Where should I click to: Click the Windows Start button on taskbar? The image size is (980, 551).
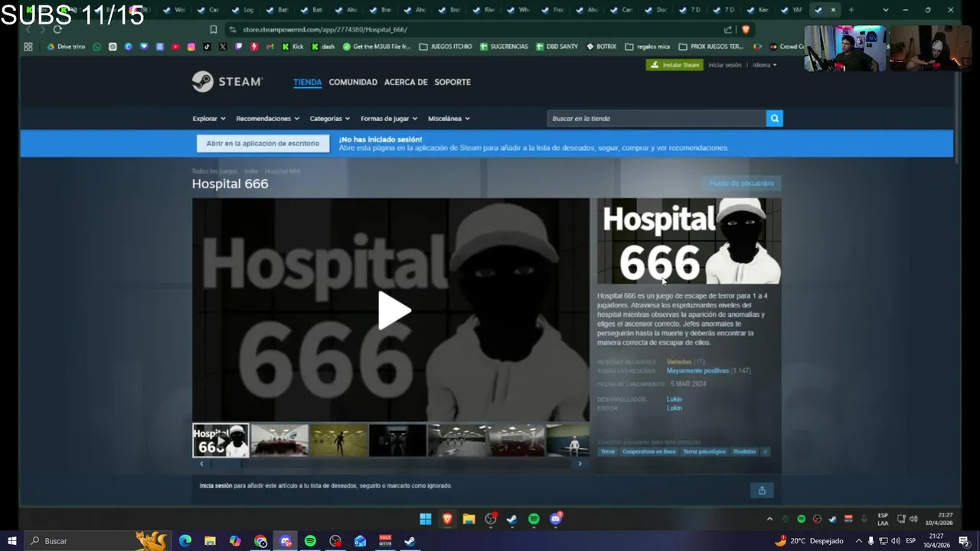(11, 541)
